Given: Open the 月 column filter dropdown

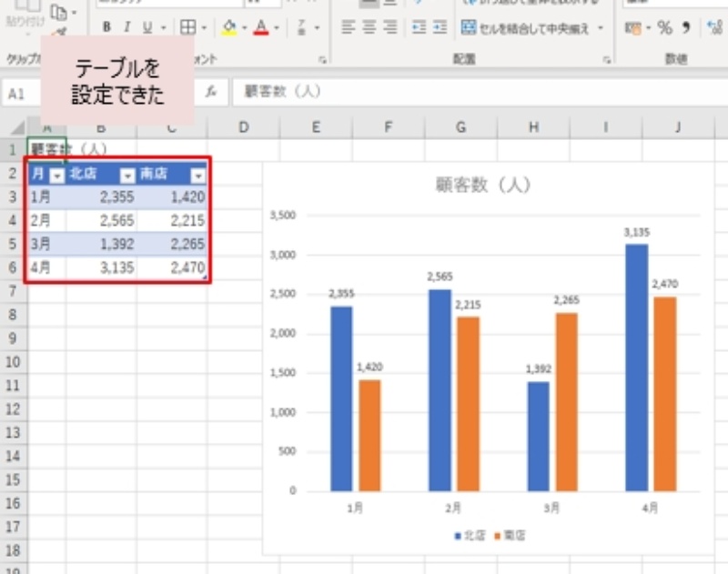Looking at the screenshot, I should point(56,176).
